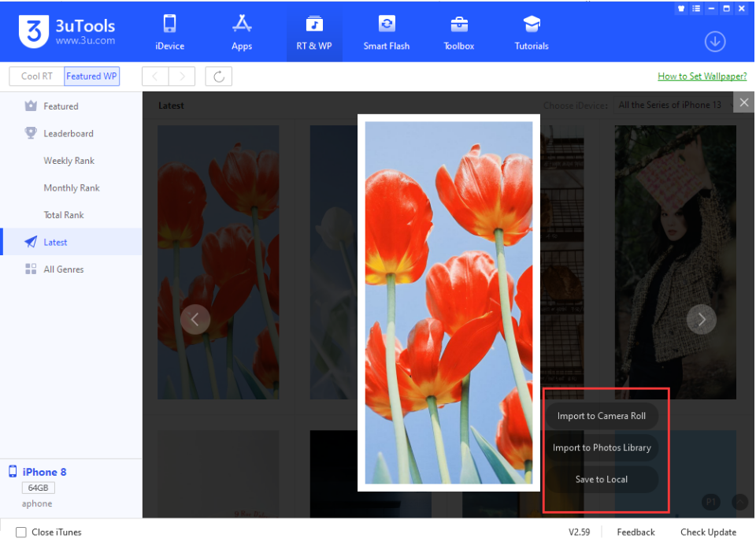The width and height of the screenshot is (756, 542).
Task: Click Check Update
Action: click(708, 532)
